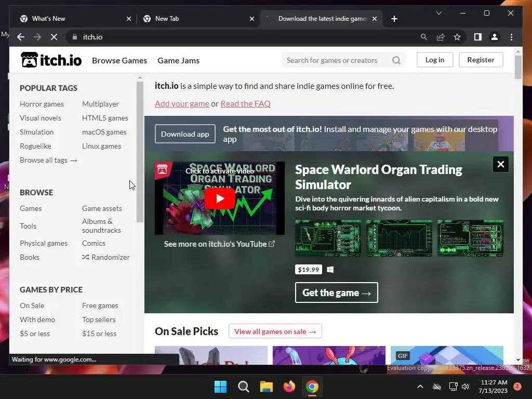This screenshot has width=532, height=399.
Task: Share this page via toolbar icon
Action: pos(441,37)
